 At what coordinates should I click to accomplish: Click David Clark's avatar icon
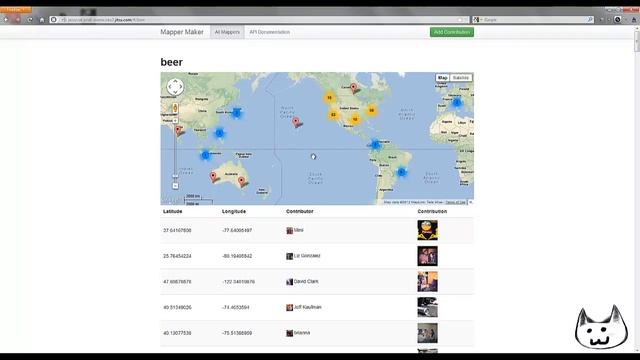coord(289,282)
